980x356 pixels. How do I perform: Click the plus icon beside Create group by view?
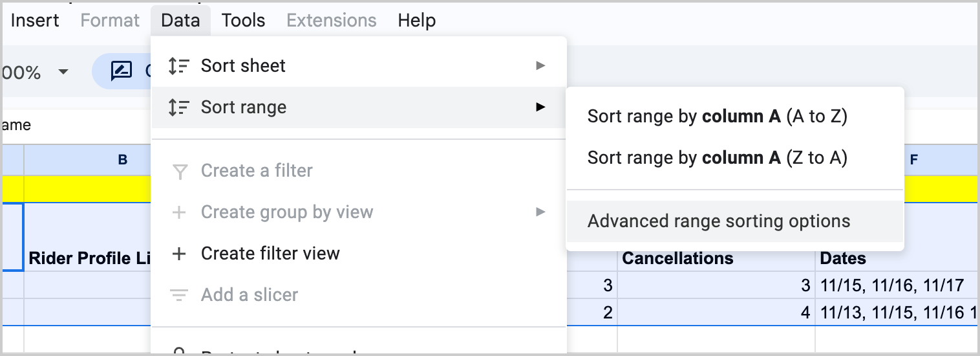tap(179, 212)
